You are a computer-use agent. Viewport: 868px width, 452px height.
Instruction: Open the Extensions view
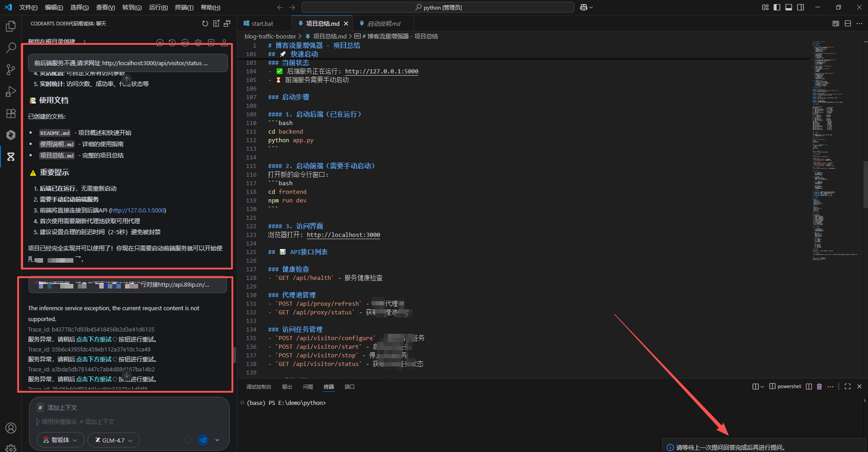click(11, 113)
